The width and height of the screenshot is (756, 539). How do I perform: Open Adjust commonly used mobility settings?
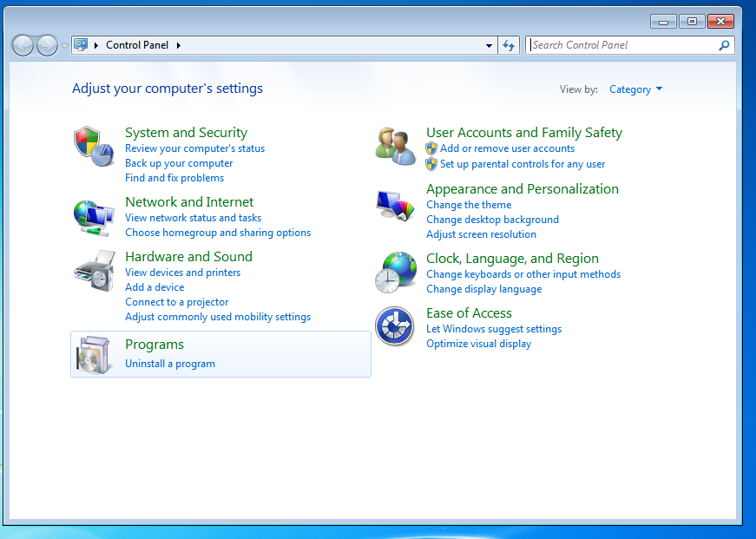tap(218, 317)
